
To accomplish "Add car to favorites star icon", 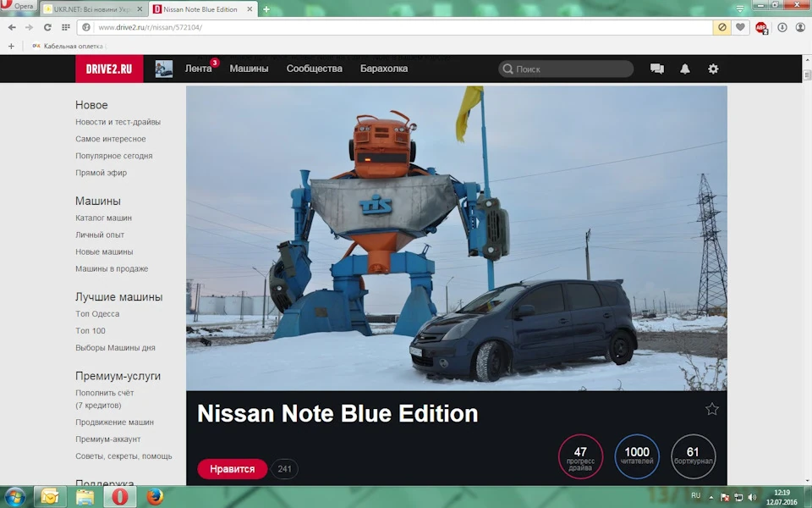I will click(712, 409).
